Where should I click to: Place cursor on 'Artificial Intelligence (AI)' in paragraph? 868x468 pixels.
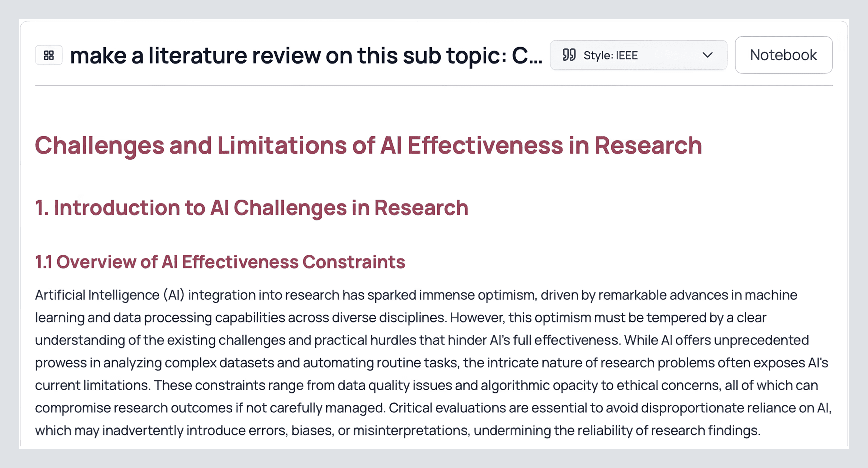pos(109,295)
